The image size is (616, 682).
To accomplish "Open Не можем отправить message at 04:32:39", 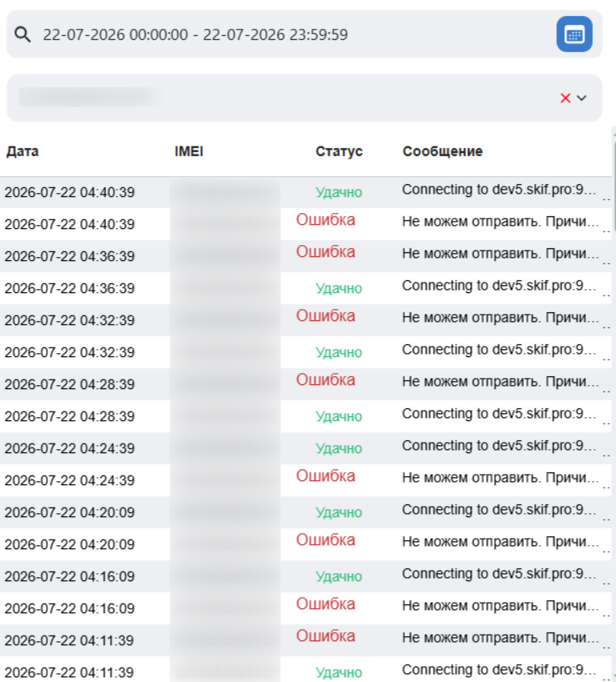I will tap(500, 318).
